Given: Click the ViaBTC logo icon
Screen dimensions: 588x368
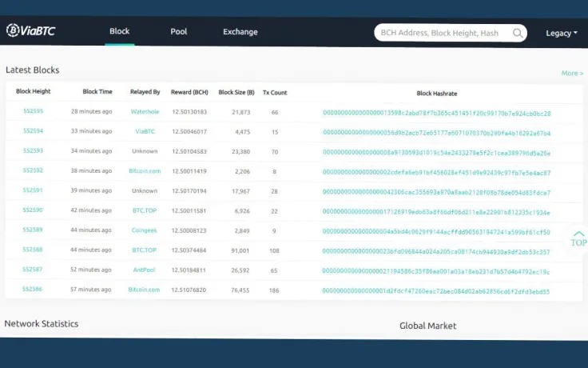Looking at the screenshot, I should point(12,30).
